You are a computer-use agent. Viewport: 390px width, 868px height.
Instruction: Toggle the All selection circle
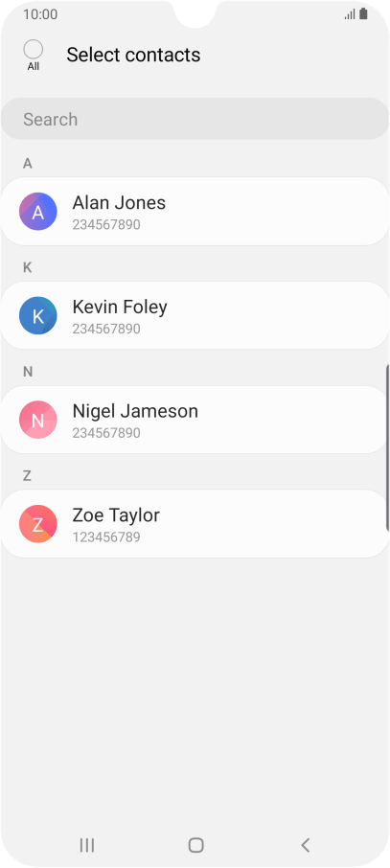click(34, 49)
